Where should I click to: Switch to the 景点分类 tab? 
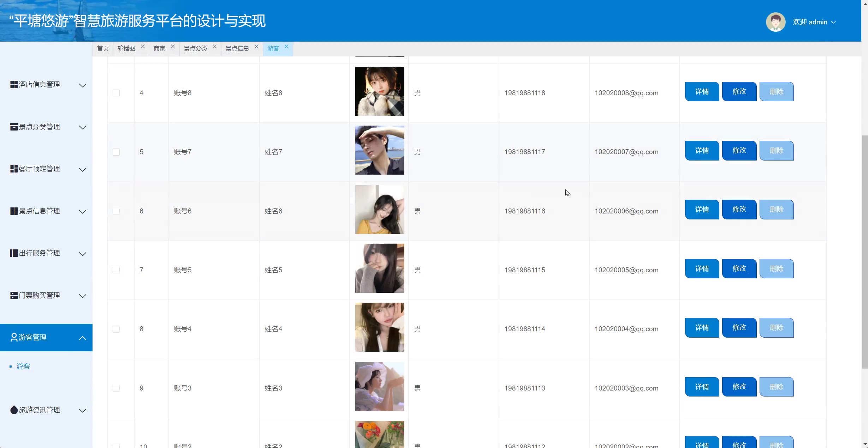195,49
